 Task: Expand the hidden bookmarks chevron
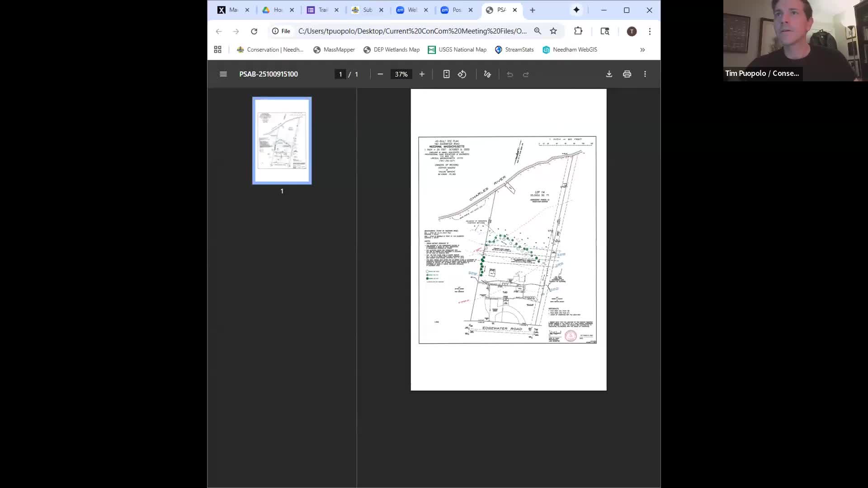click(x=642, y=50)
